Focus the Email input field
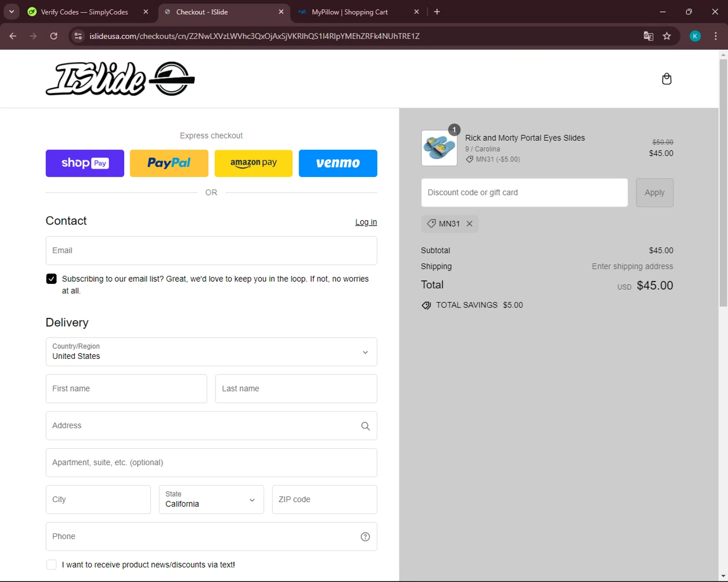The height and width of the screenshot is (582, 728). pos(211,251)
